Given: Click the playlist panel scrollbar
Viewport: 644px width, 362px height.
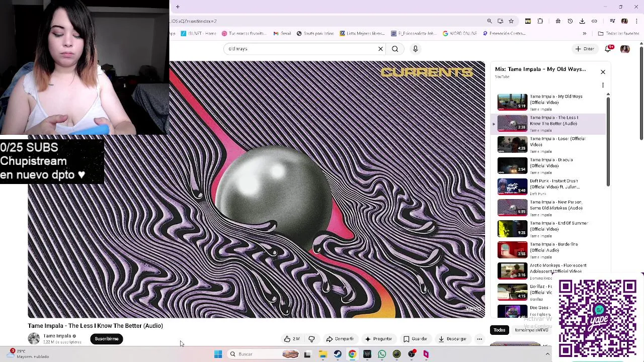Looking at the screenshot, I should tap(608, 141).
